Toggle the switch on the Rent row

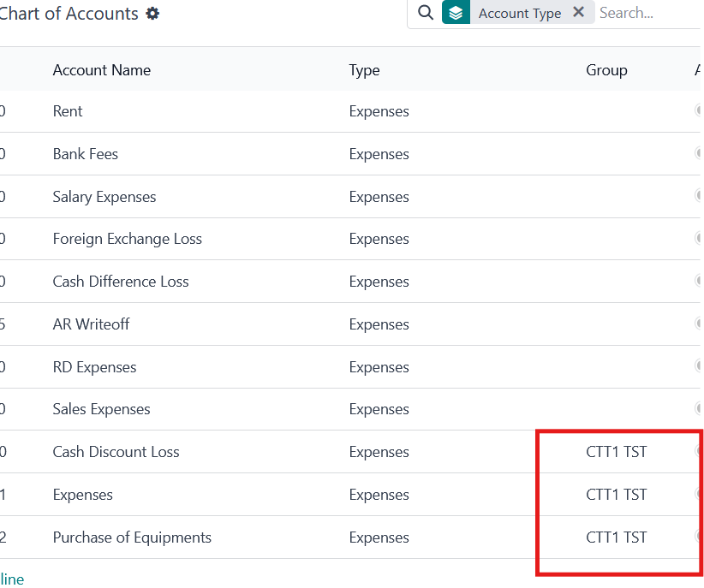pos(699,110)
